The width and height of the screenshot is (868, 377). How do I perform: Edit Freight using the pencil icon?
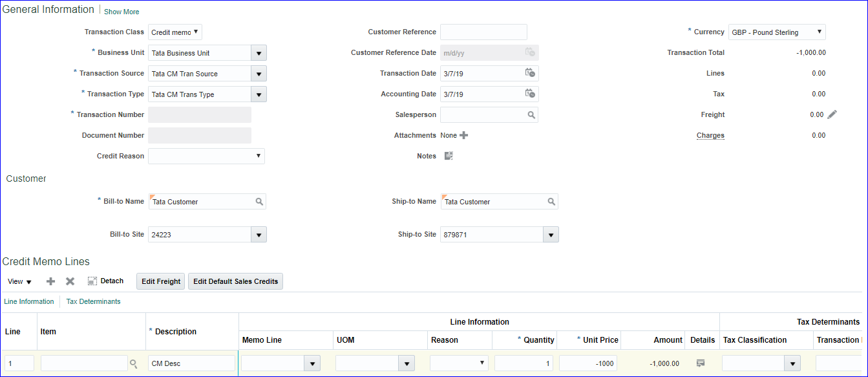(x=832, y=114)
